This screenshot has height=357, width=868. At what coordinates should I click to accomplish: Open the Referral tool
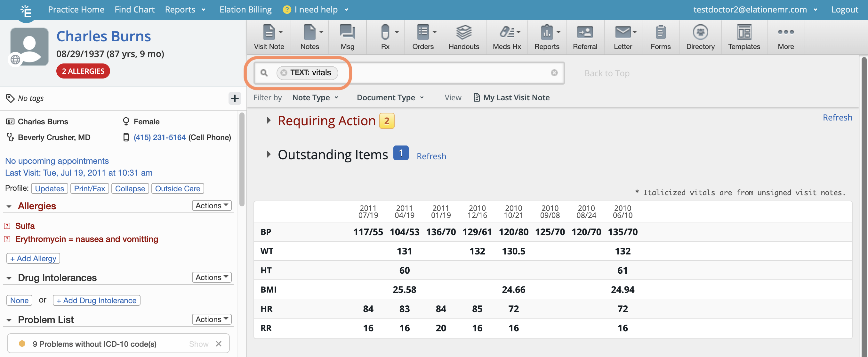click(x=585, y=37)
